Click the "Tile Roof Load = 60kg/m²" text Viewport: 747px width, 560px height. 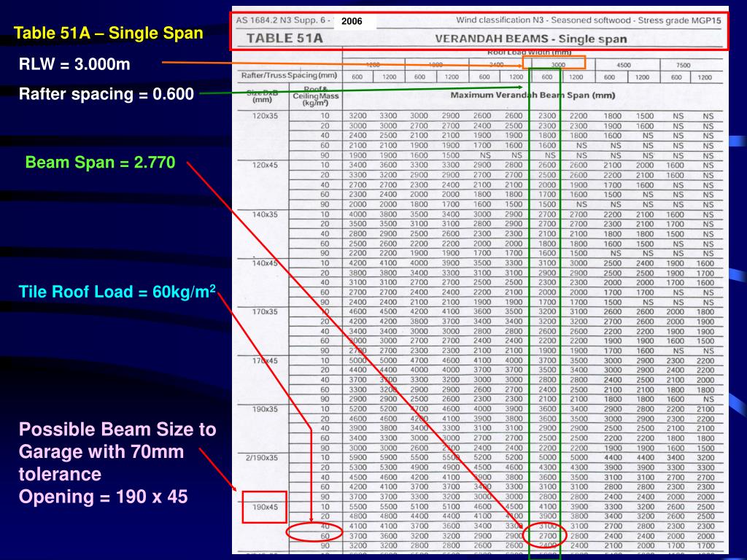tap(117, 292)
